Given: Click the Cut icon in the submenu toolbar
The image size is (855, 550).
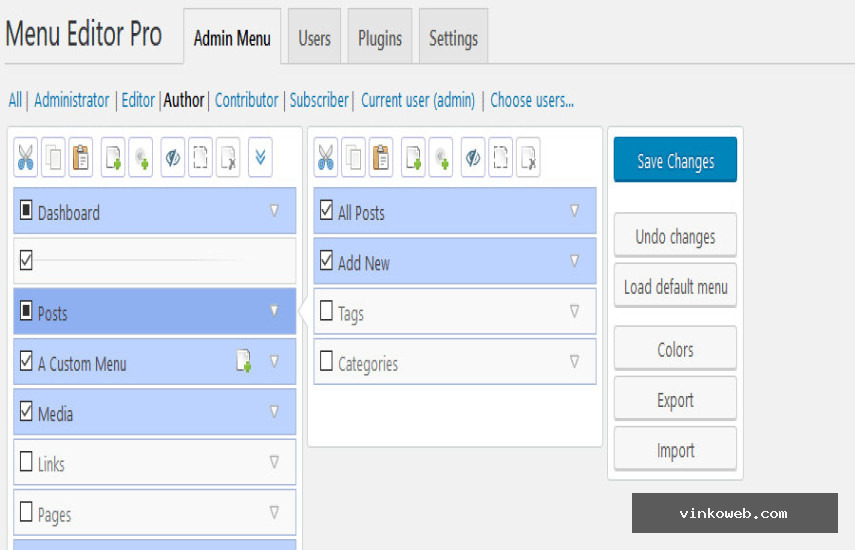Looking at the screenshot, I should click(326, 158).
